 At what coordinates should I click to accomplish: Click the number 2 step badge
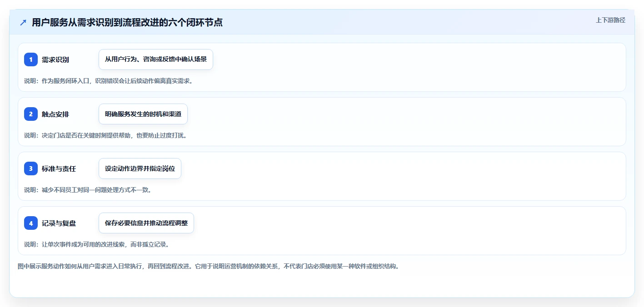point(31,114)
